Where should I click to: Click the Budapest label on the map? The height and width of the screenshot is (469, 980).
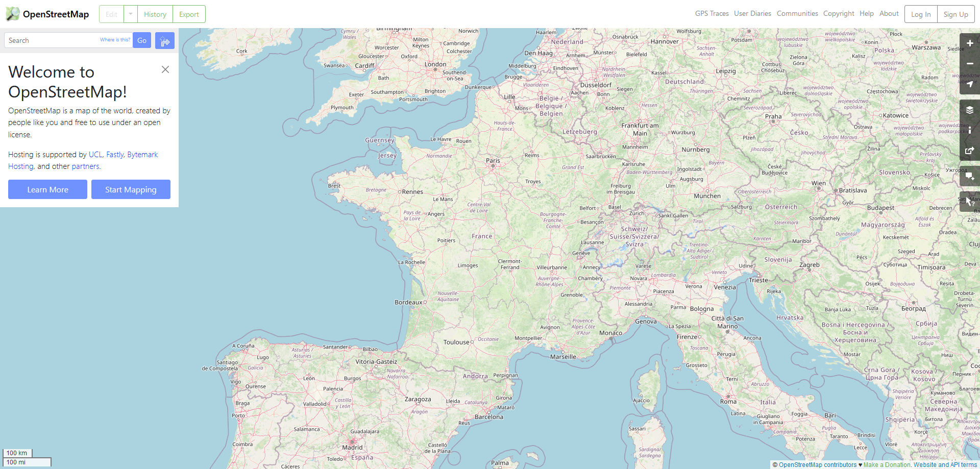tap(881, 208)
